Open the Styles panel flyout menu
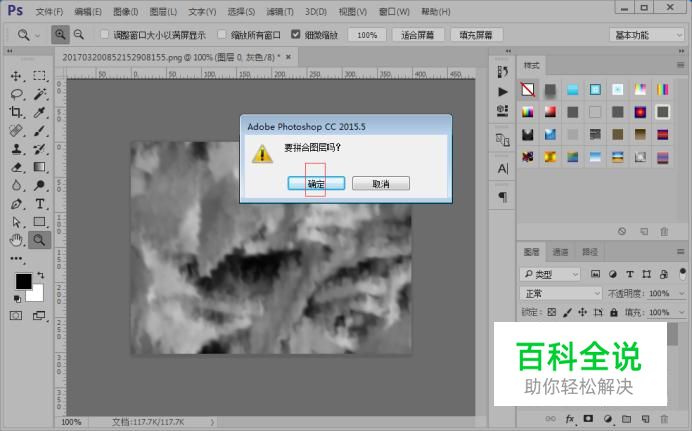692x431 pixels. (x=680, y=65)
